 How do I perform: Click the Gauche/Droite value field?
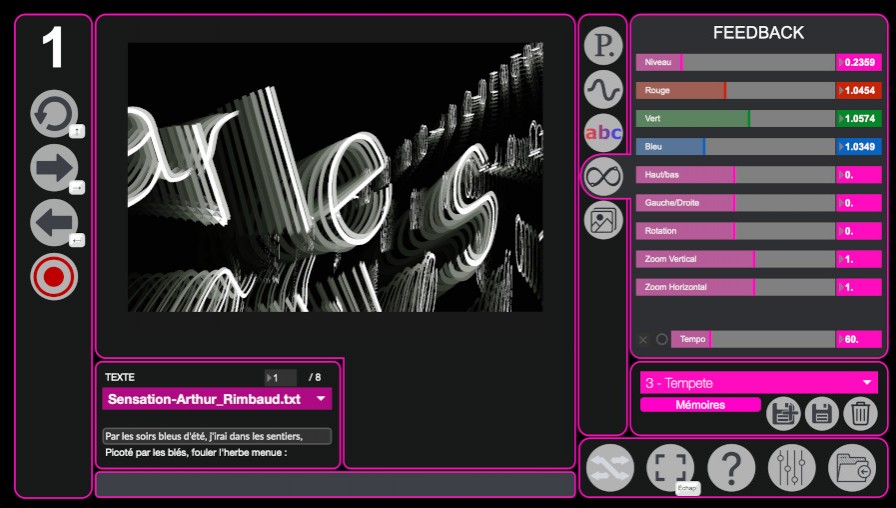point(859,203)
